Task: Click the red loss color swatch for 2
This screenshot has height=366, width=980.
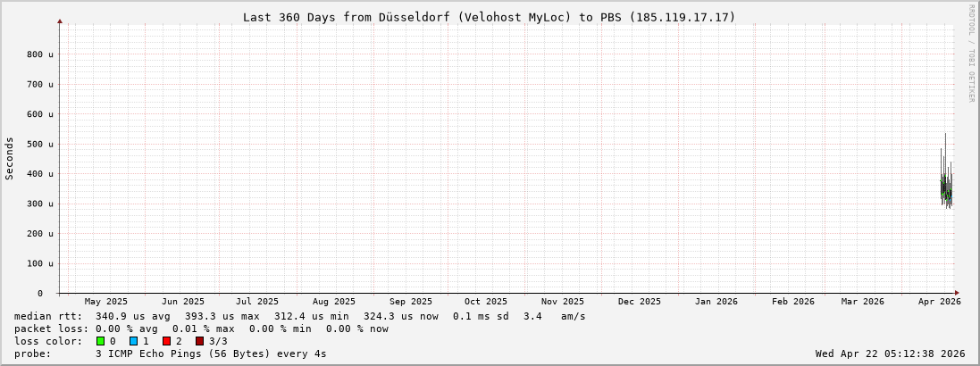Action: (x=166, y=341)
